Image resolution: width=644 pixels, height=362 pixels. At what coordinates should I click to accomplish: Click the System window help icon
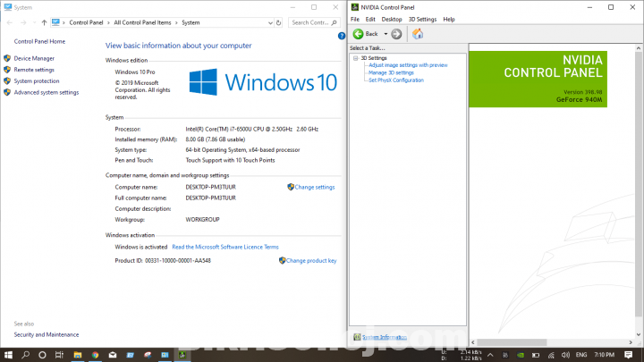[342, 36]
